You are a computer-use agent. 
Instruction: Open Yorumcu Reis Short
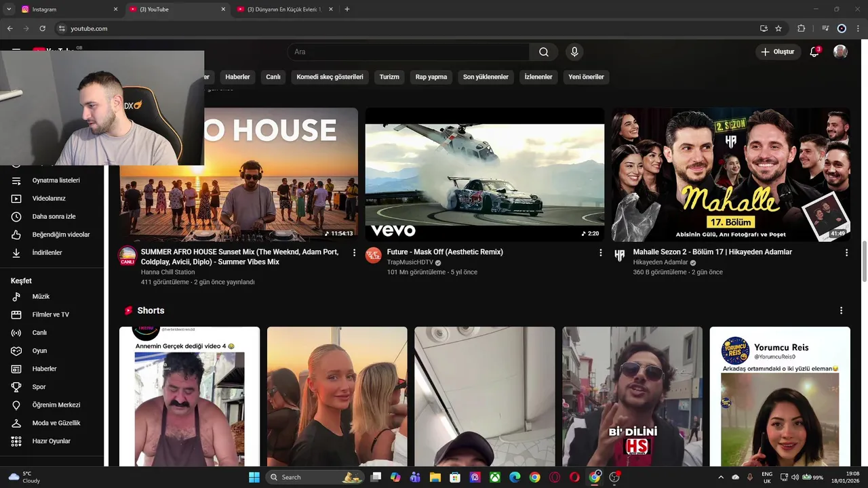780,396
